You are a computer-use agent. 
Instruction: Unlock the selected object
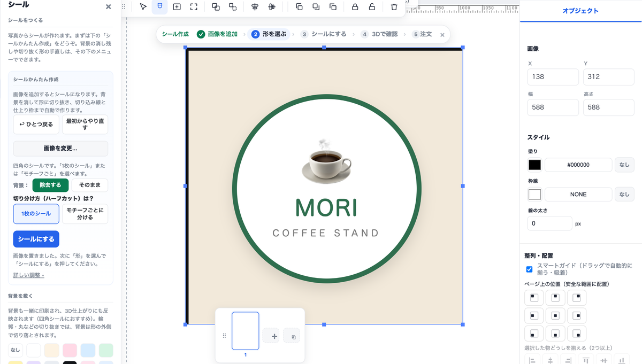[372, 7]
